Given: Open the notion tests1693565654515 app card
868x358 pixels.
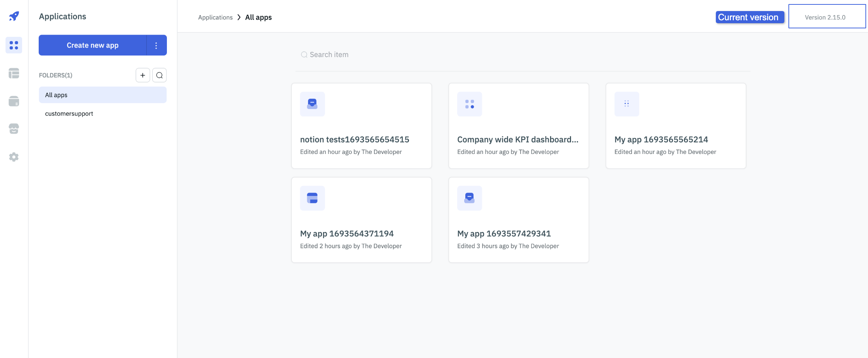Looking at the screenshot, I should 361,126.
